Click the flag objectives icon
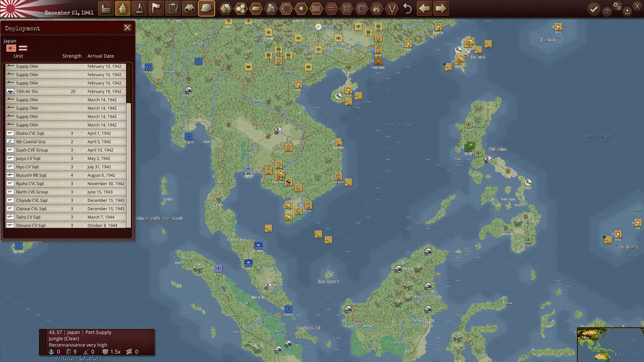 click(x=156, y=9)
